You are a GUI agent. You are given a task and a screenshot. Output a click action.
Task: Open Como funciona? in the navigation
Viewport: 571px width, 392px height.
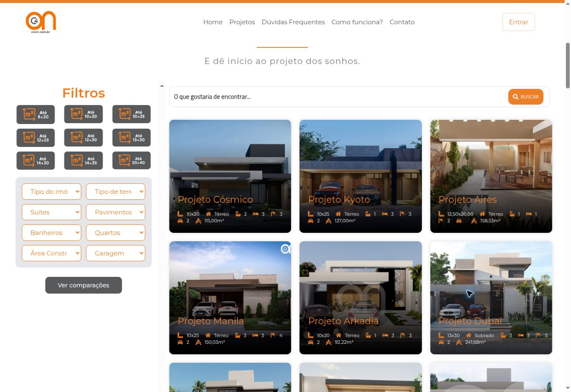pyautogui.click(x=357, y=22)
